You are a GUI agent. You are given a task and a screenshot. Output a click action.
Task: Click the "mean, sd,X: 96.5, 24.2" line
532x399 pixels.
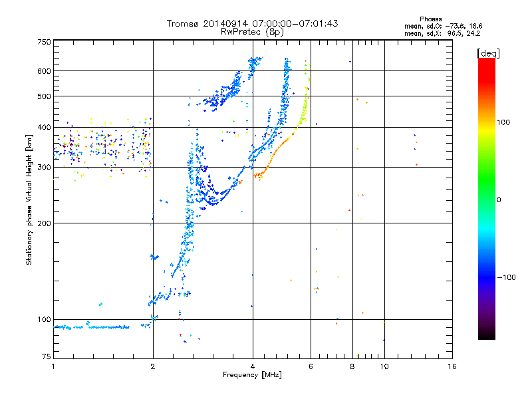click(x=442, y=33)
